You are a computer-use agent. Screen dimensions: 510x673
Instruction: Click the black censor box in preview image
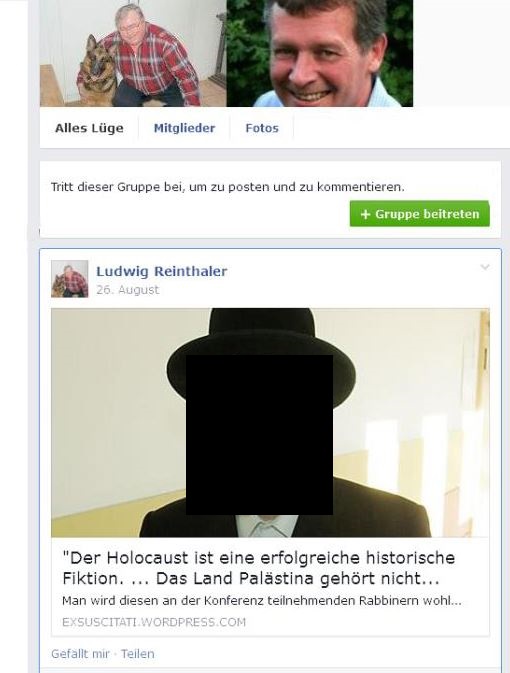pos(259,435)
